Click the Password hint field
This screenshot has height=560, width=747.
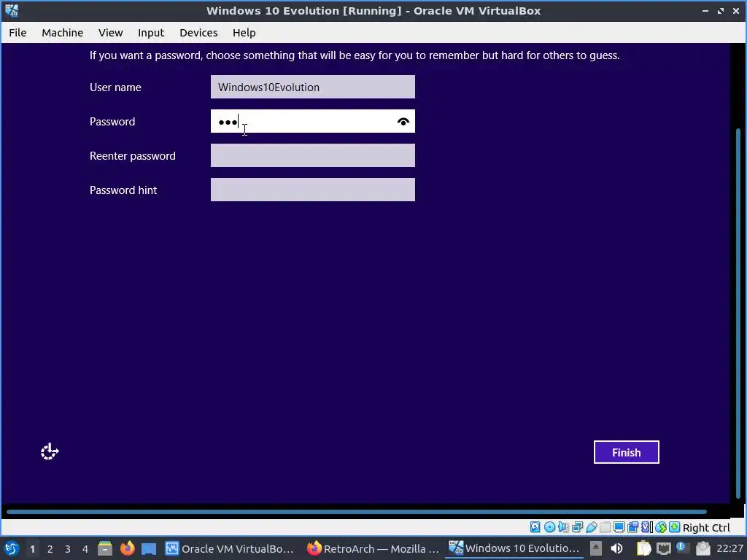click(x=312, y=190)
